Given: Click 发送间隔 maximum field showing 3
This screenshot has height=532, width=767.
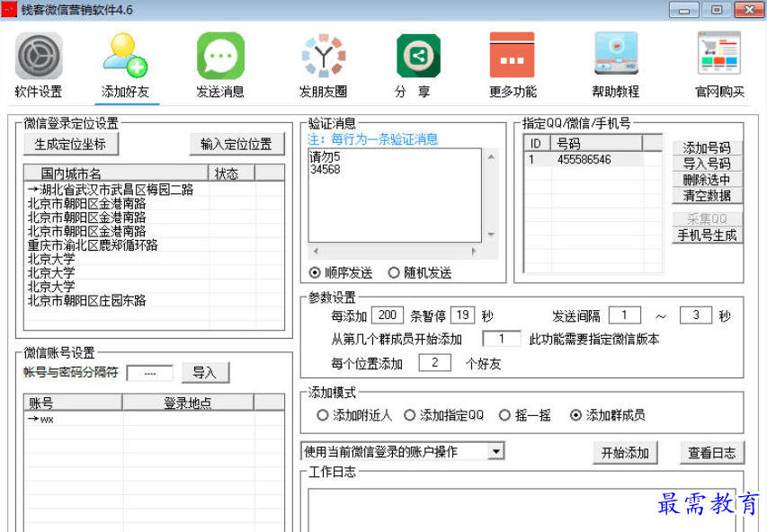Looking at the screenshot, I should click(x=696, y=315).
